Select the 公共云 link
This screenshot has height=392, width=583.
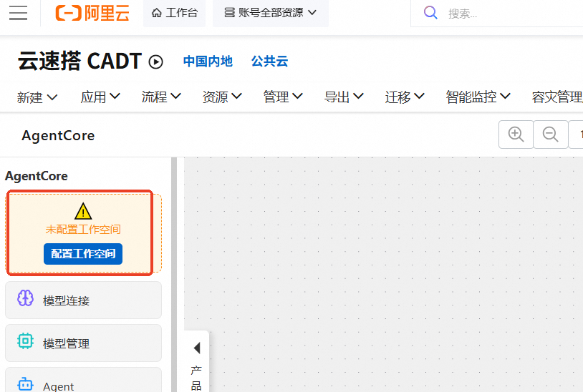click(x=269, y=62)
